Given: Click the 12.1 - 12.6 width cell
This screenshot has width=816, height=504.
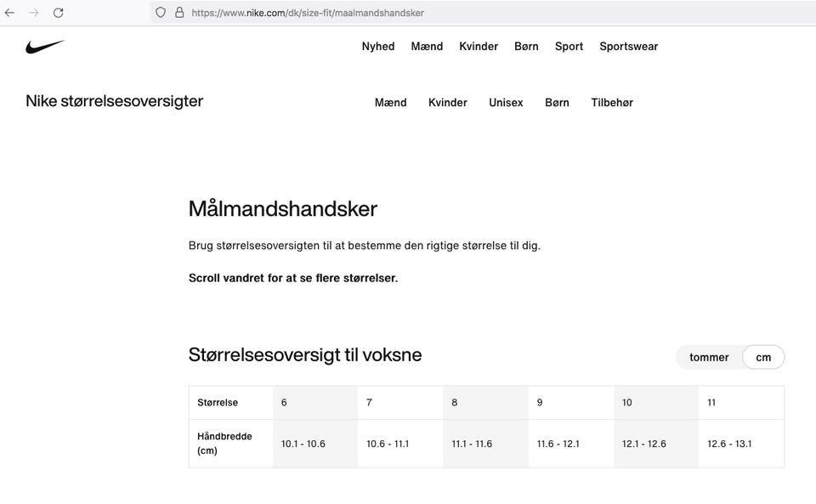Looking at the screenshot, I should click(656, 444).
